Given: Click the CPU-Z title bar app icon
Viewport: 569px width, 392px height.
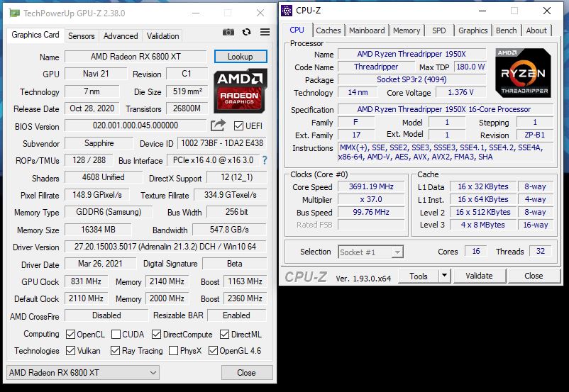Looking at the screenshot, I should coord(287,11).
